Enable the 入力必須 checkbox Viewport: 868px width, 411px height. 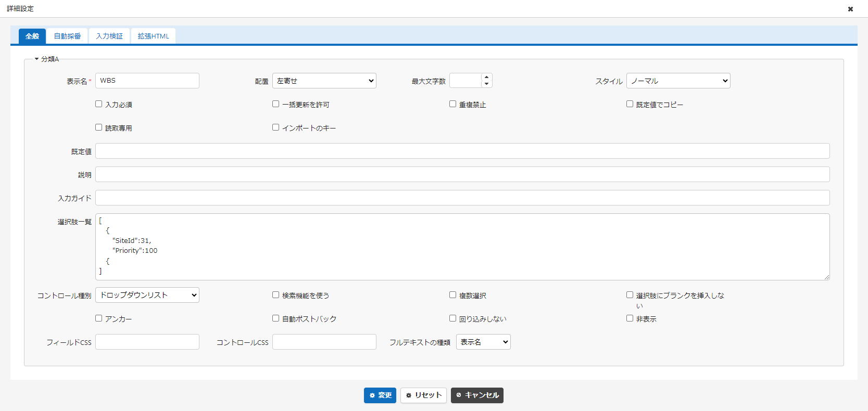click(x=98, y=104)
